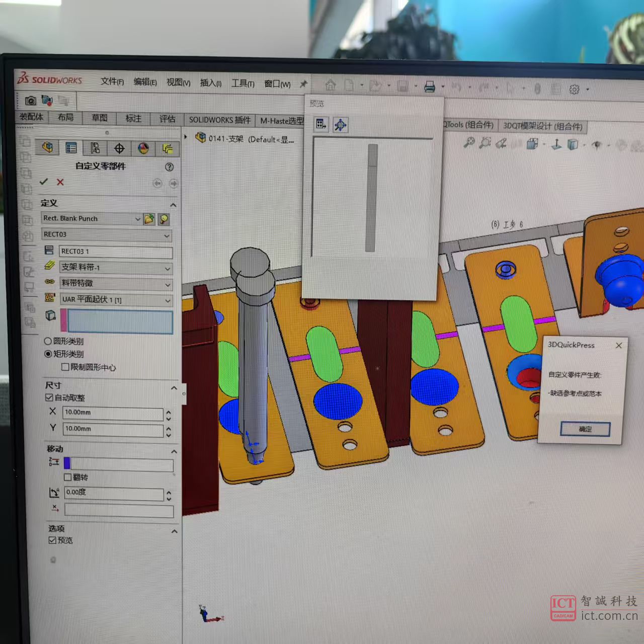Click the home icon in the top toolbar
644x644 pixels.
click(x=330, y=85)
